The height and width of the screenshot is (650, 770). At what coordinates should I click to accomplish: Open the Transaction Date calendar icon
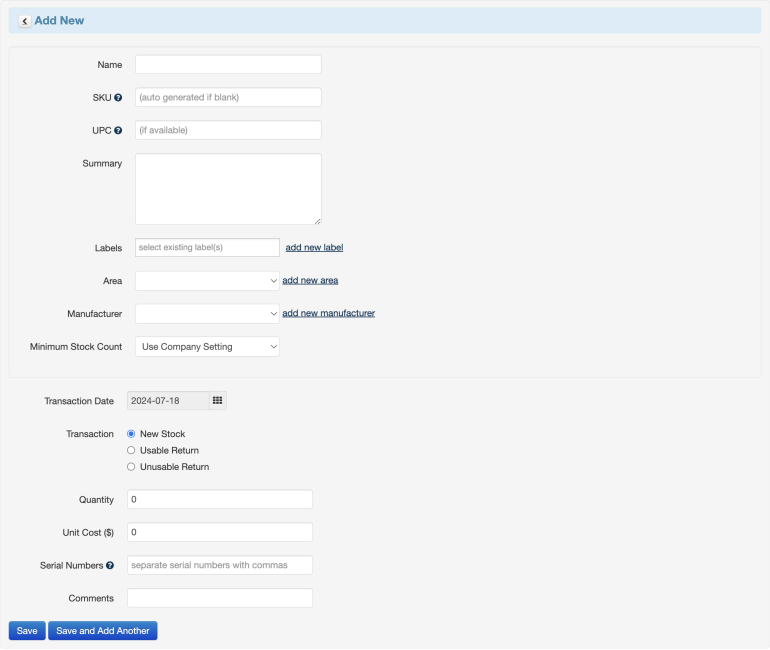[x=217, y=401]
